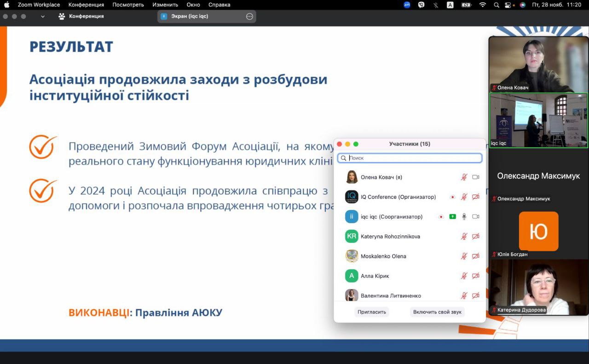589x364 pixels.
Task: Click the microphone icon for iqc iqc
Action: coord(464,217)
